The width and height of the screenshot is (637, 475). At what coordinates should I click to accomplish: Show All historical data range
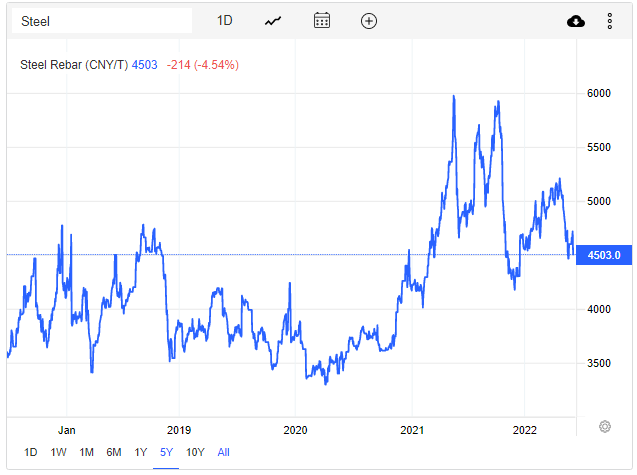tap(223, 452)
